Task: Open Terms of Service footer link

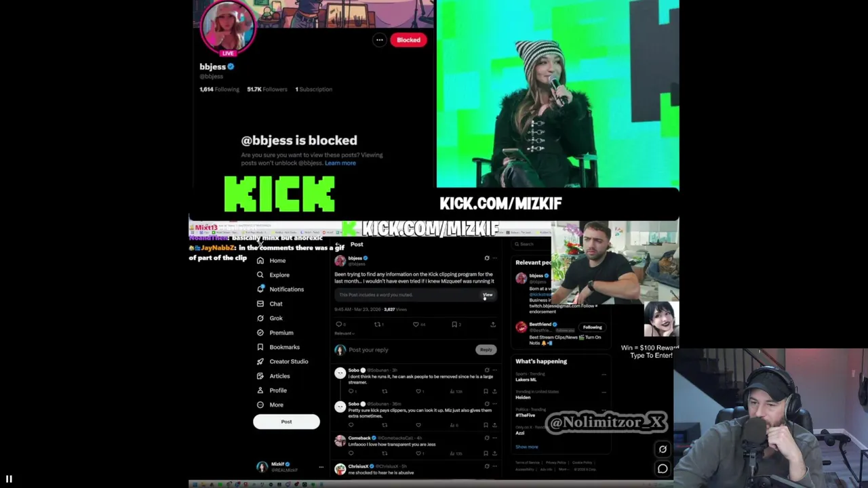Action: (x=526, y=462)
